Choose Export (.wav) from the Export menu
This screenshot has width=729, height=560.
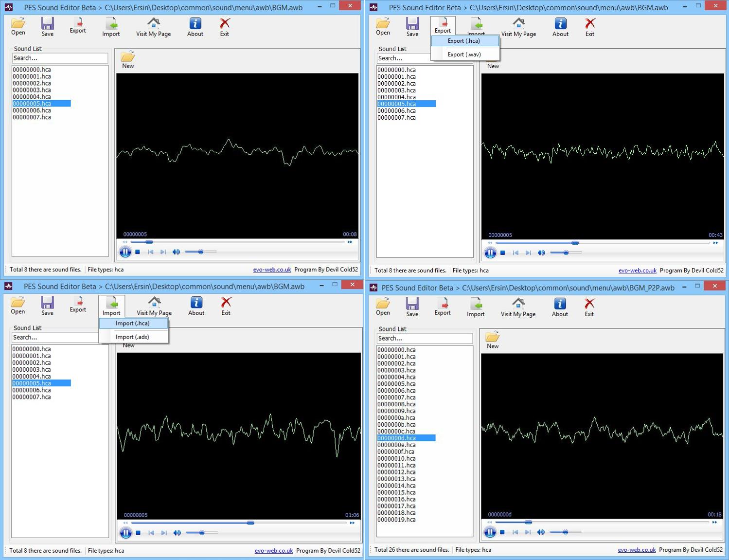pos(464,54)
